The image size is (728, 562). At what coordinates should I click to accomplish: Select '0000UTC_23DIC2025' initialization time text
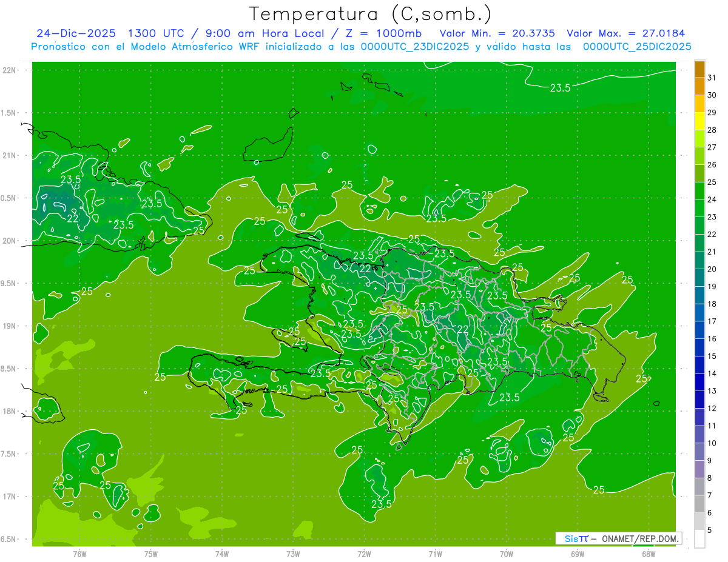click(x=414, y=46)
